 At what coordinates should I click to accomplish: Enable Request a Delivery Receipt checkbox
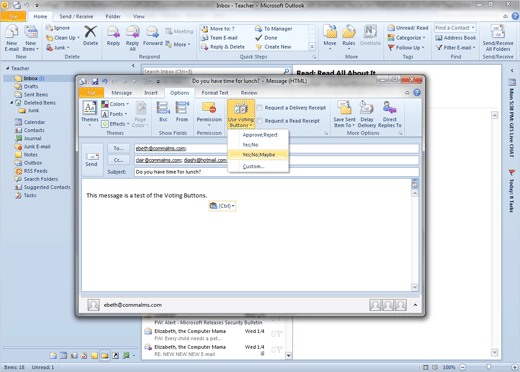[x=260, y=108]
